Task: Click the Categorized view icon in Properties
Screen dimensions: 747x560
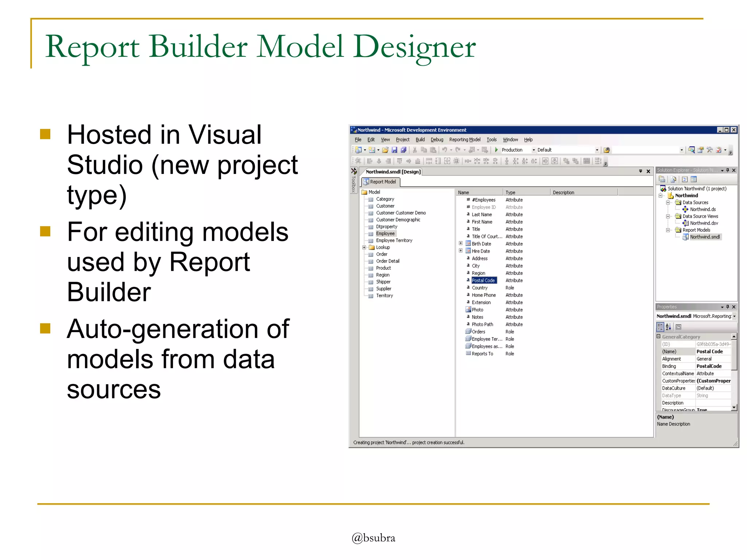Action: 660,327
